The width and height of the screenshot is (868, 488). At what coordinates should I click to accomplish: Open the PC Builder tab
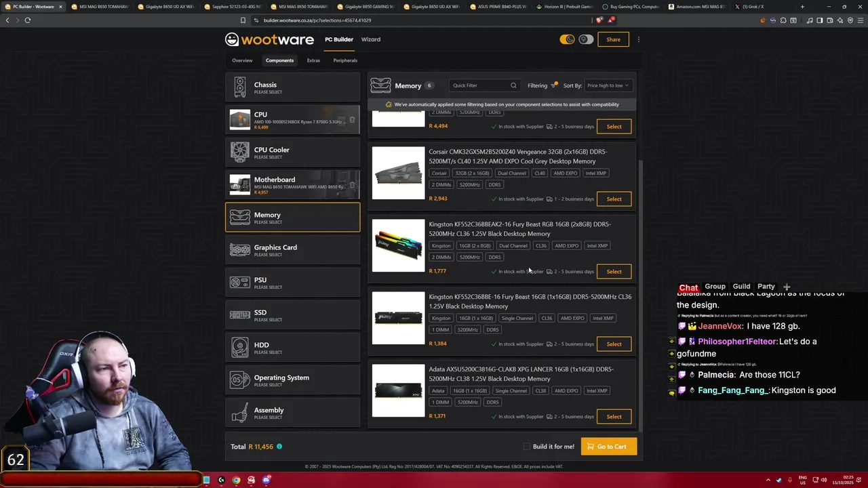click(x=339, y=39)
